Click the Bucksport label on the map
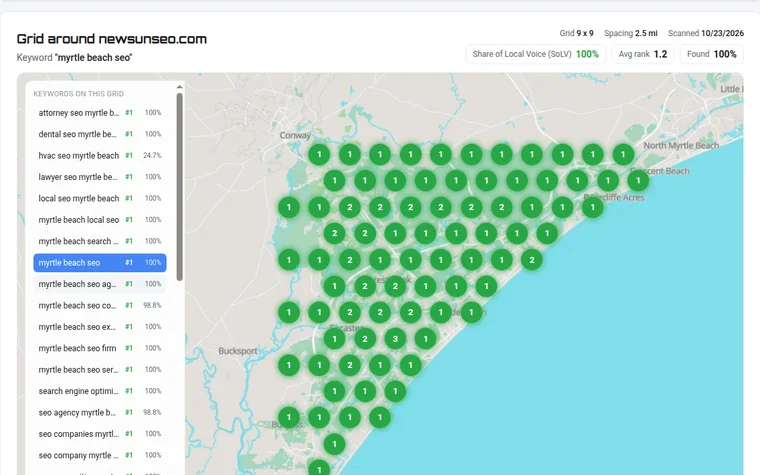Screen dimensions: 760x475 238,351
